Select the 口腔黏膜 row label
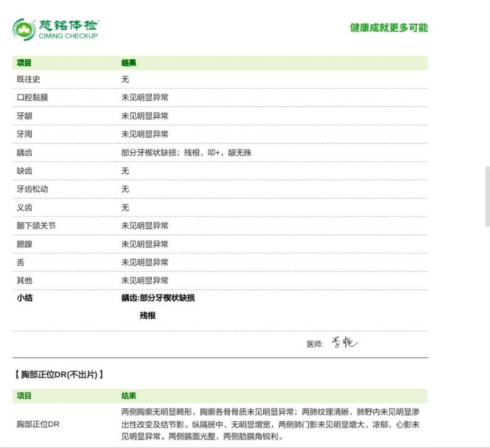 tap(32, 98)
